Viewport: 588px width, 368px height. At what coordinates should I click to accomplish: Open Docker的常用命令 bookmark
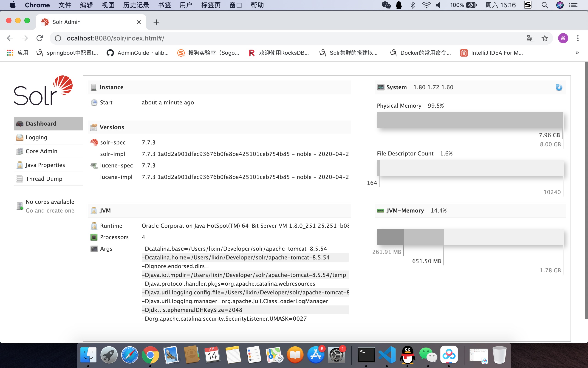(x=420, y=53)
